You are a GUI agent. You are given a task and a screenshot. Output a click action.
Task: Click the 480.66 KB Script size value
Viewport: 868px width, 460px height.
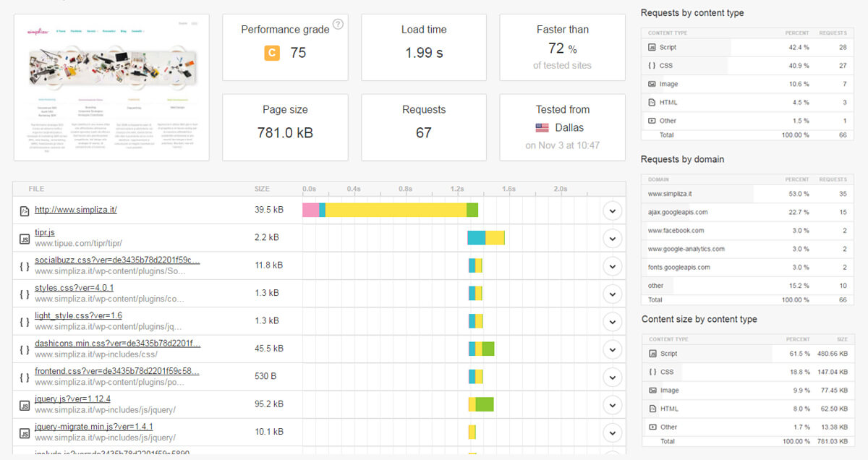pyautogui.click(x=831, y=354)
